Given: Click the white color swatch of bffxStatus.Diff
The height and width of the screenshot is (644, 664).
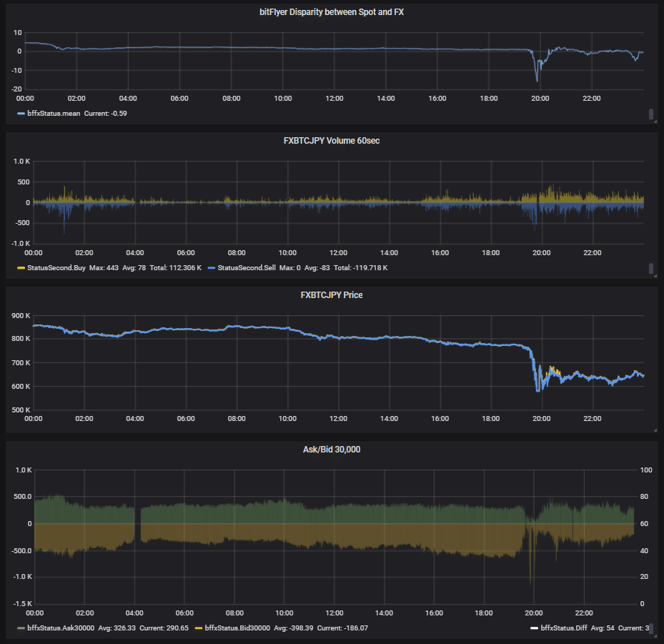Looking at the screenshot, I should click(535, 628).
